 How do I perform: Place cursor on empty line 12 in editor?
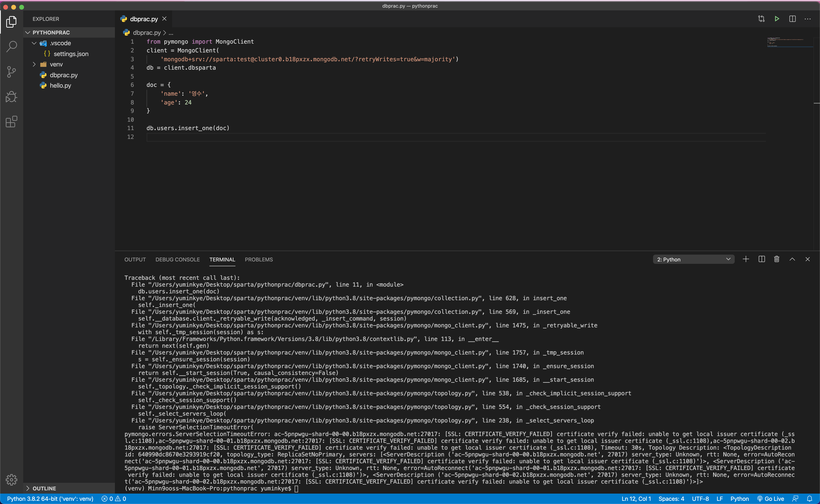(x=456, y=137)
